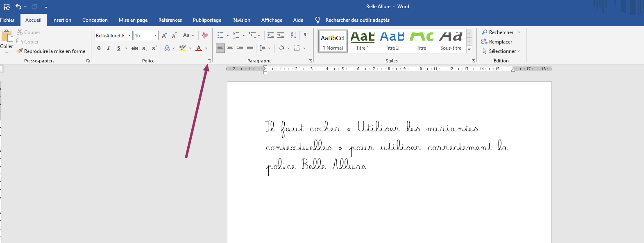Clear all formatting with the eraser icon
This screenshot has width=644, height=243.
coord(205,36)
